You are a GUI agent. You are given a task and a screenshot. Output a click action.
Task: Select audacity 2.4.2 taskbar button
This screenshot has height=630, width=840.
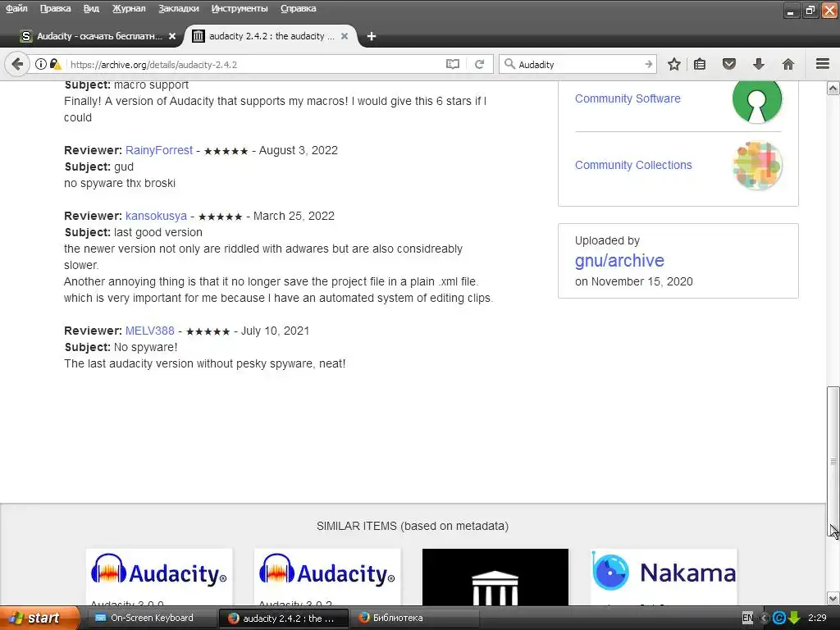284,619
